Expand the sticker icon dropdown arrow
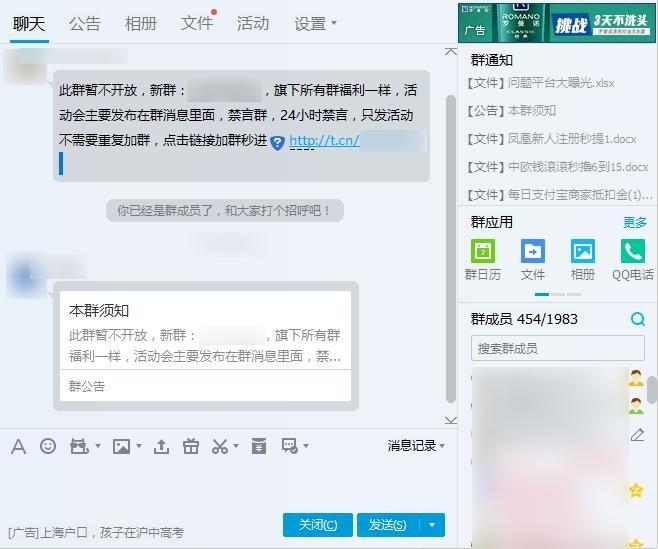This screenshot has width=658, height=549. point(98,446)
